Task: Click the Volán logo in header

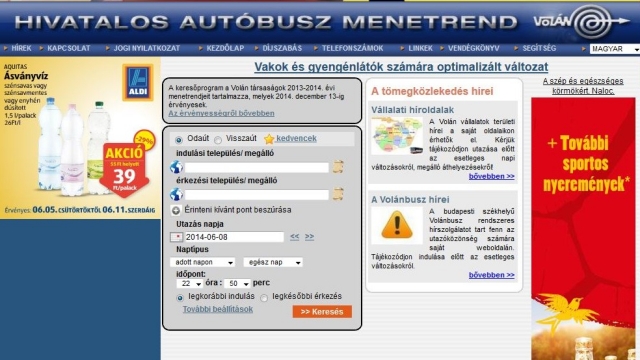Action: click(581, 21)
